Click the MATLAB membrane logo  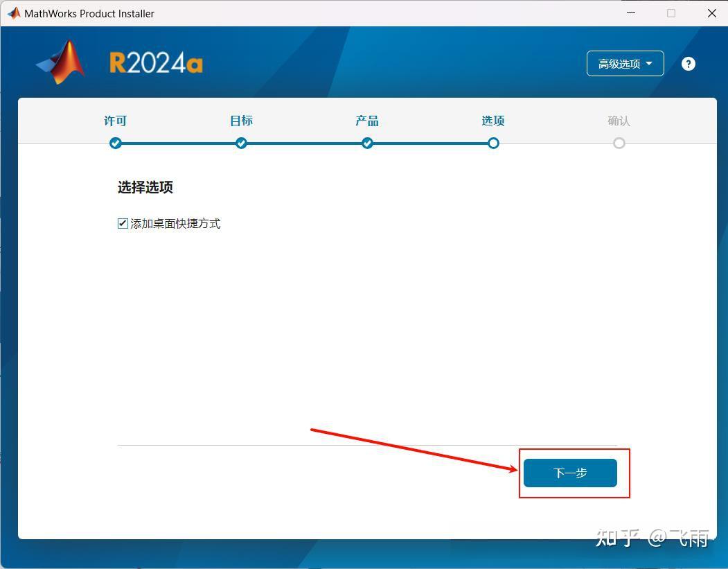coord(60,61)
